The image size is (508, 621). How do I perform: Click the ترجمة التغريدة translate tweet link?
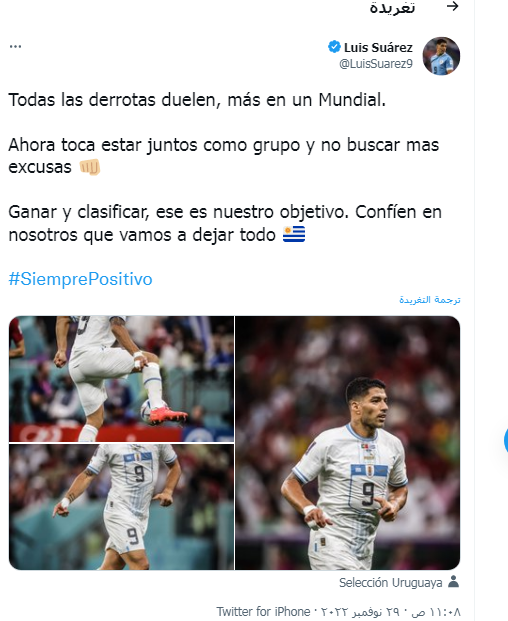pos(430,300)
